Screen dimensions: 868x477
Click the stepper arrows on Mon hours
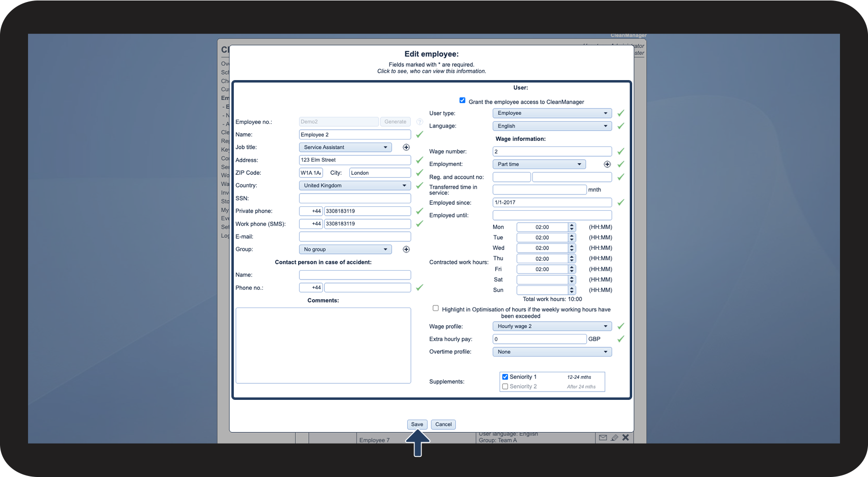pyautogui.click(x=571, y=227)
